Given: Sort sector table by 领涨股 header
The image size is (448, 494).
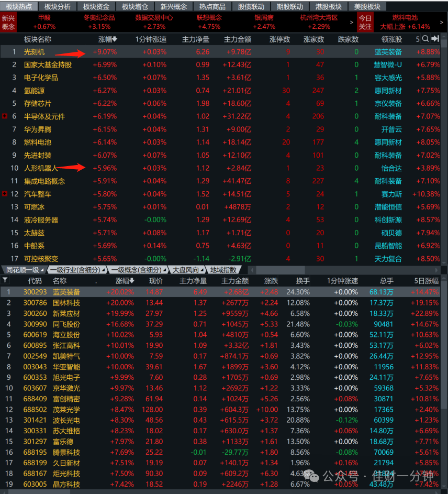Looking at the screenshot, I should (391, 39).
